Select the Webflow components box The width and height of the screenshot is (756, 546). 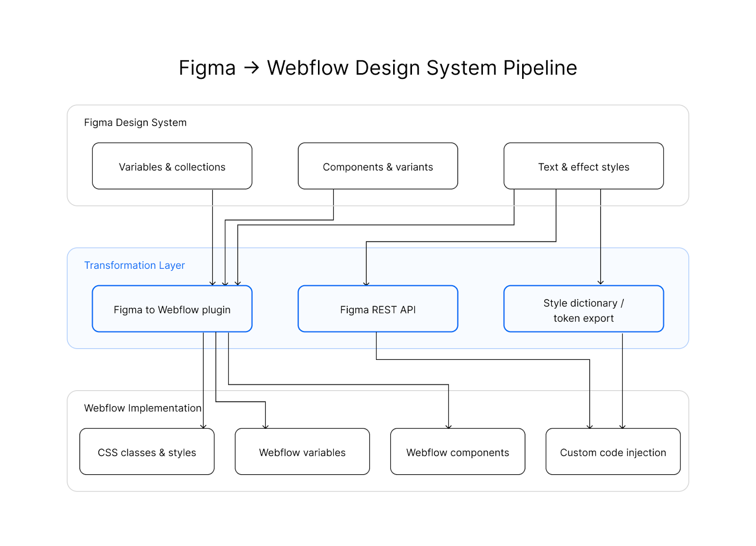click(458, 452)
